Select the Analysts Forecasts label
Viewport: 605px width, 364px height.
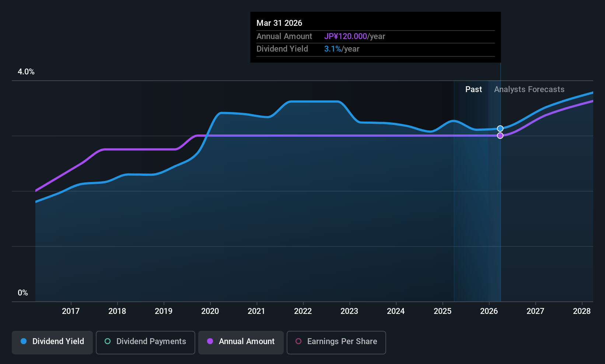point(529,90)
